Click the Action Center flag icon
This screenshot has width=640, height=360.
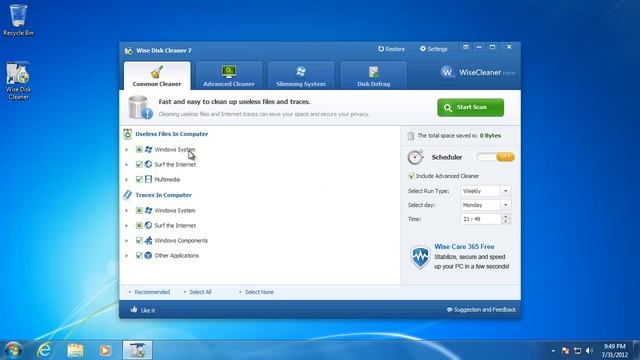[565, 351]
